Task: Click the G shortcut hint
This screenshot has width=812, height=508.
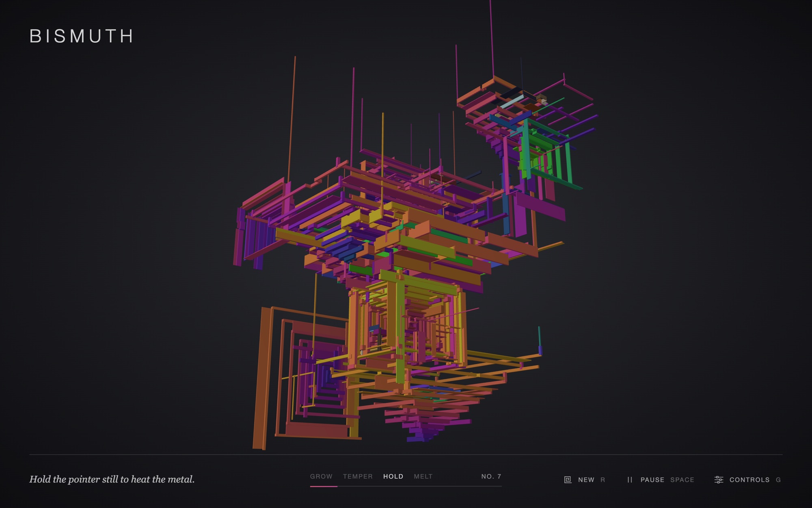Action: (778, 480)
